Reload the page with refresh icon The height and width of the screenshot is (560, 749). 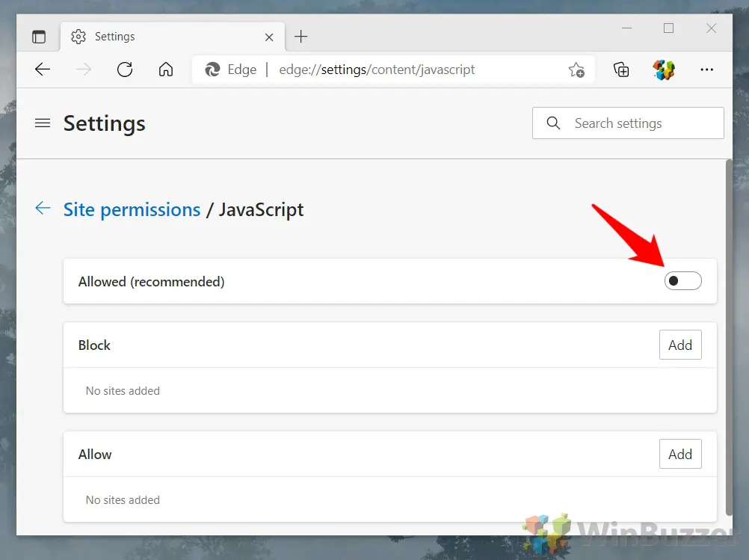pos(125,70)
